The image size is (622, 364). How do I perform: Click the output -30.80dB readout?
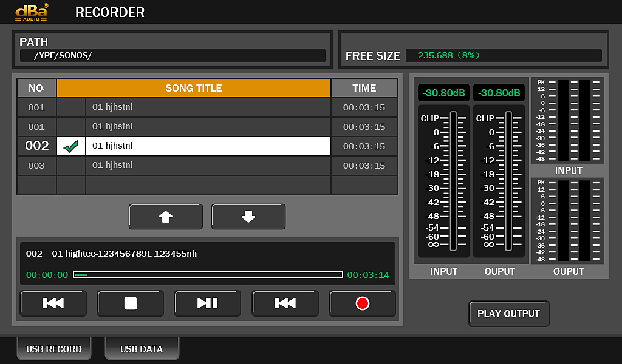499,93
